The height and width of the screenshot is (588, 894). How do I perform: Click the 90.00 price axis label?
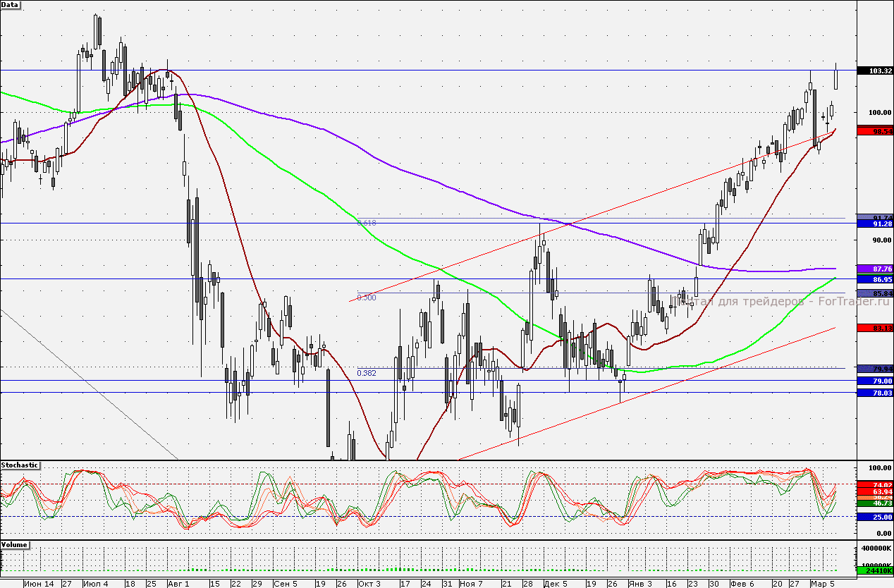(883, 240)
